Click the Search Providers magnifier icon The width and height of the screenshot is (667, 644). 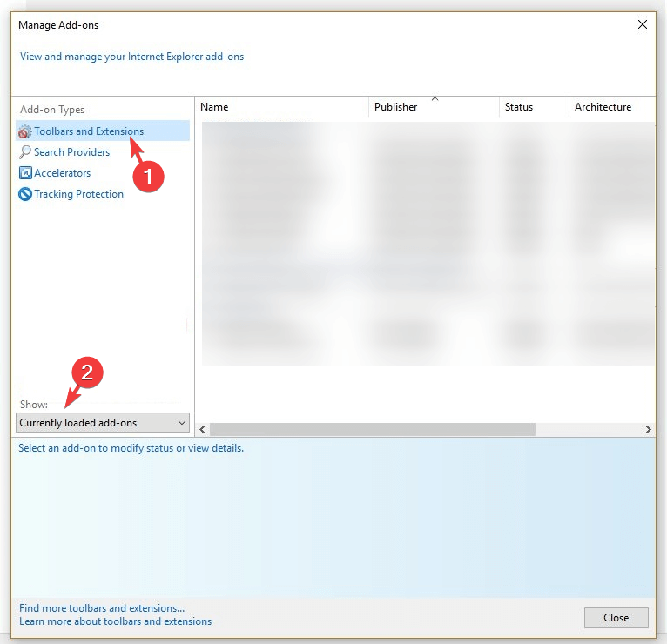(x=25, y=152)
